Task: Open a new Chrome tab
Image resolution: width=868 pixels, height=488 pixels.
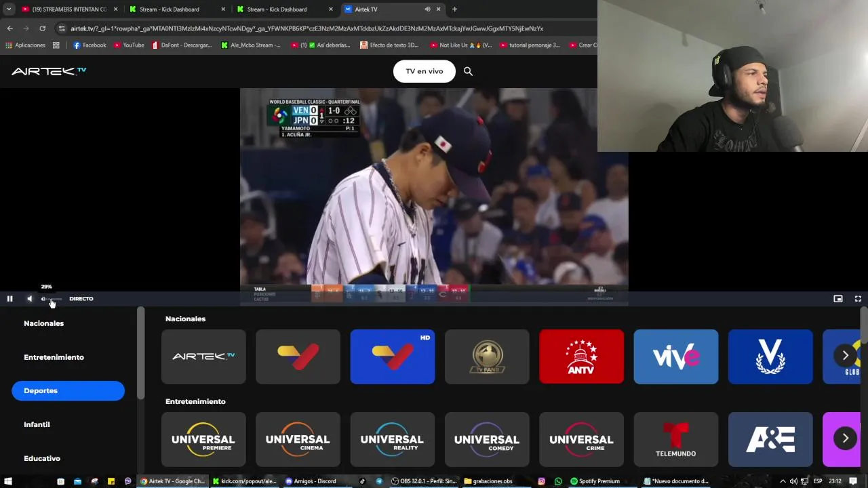Action: [x=454, y=9]
